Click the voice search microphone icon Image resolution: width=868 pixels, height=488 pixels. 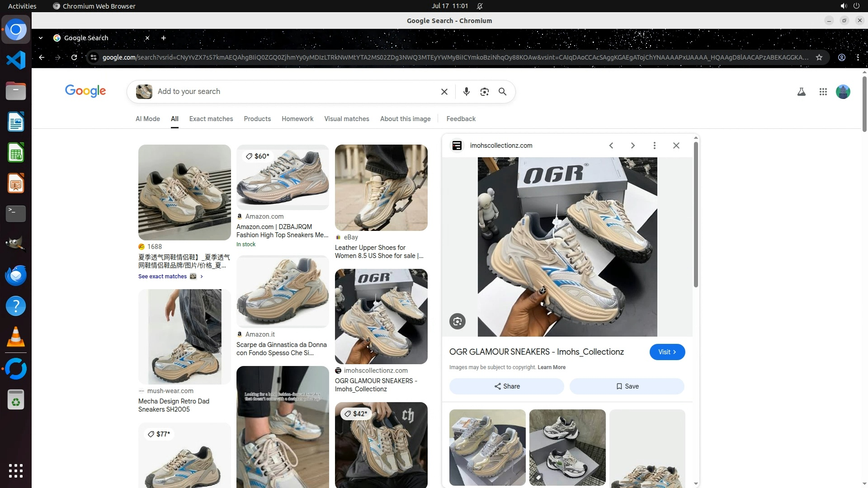(x=466, y=92)
